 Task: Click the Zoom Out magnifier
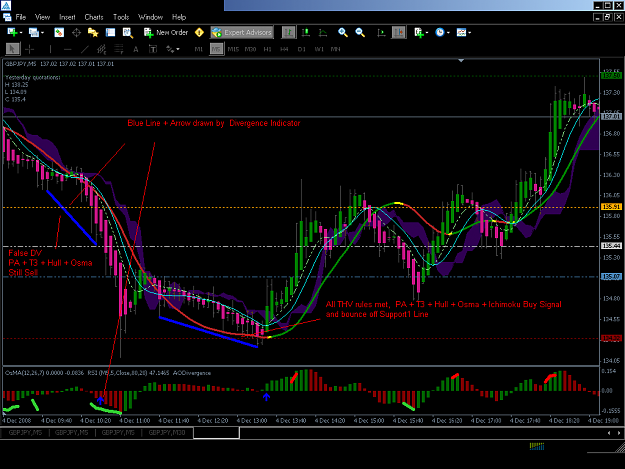click(x=360, y=33)
